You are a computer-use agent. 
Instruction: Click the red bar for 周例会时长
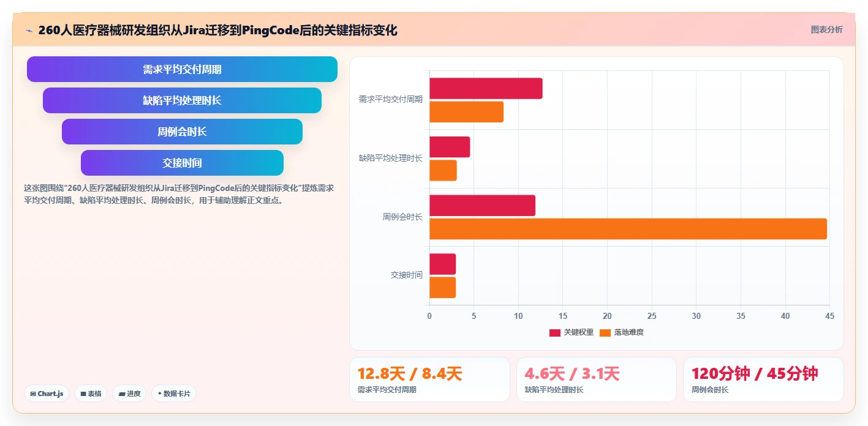(482, 206)
